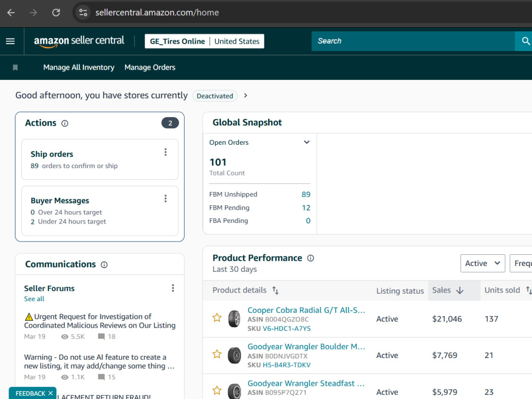The image size is (532, 399).
Task: Click SKU H5-B4R3-TDKV link
Action: (x=287, y=365)
